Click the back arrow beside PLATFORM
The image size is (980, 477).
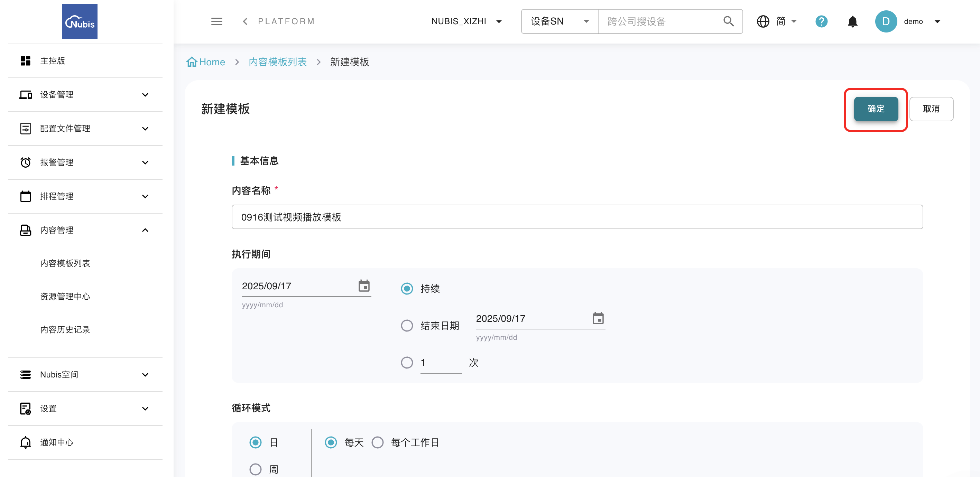click(x=245, y=21)
